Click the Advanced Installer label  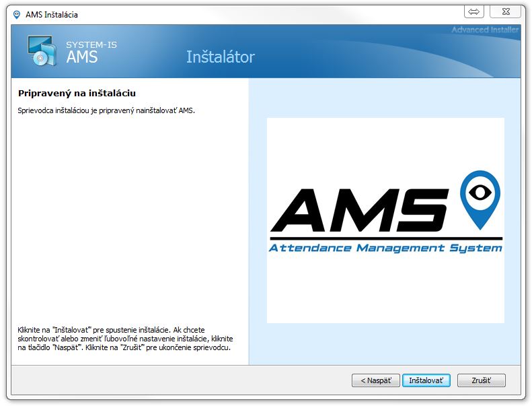click(485, 30)
